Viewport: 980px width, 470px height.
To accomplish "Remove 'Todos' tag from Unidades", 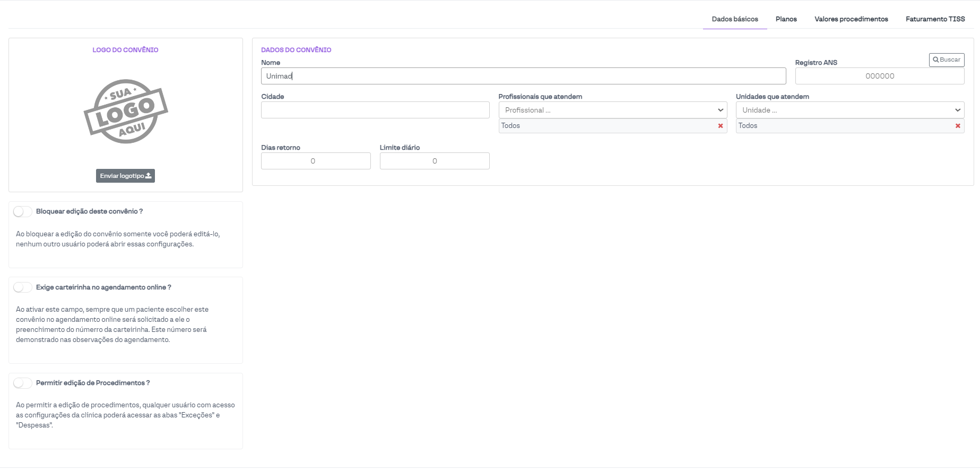I will 957,126.
